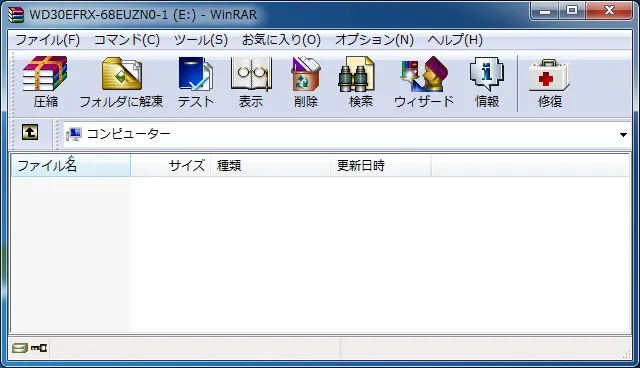Open the ファイル(F) menu
The image size is (640, 368).
47,40
